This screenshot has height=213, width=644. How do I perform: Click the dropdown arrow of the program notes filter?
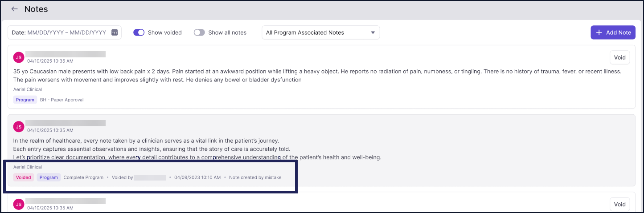tap(373, 32)
